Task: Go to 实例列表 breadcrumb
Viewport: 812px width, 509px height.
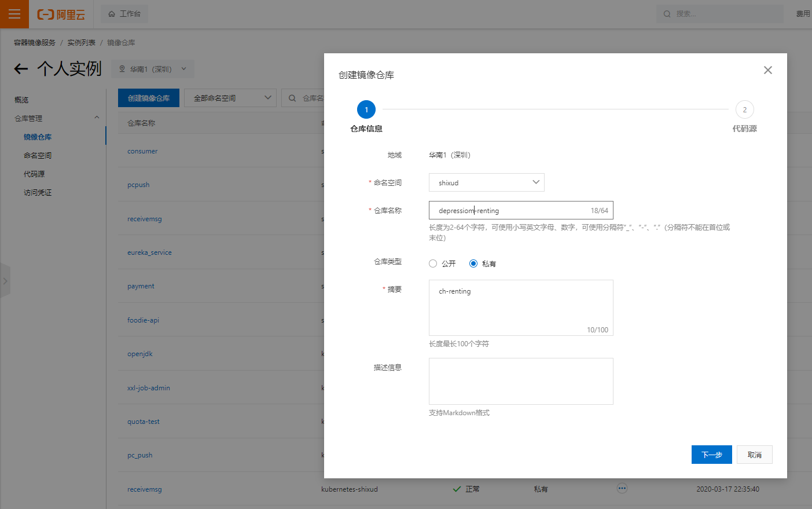Action: [81, 43]
